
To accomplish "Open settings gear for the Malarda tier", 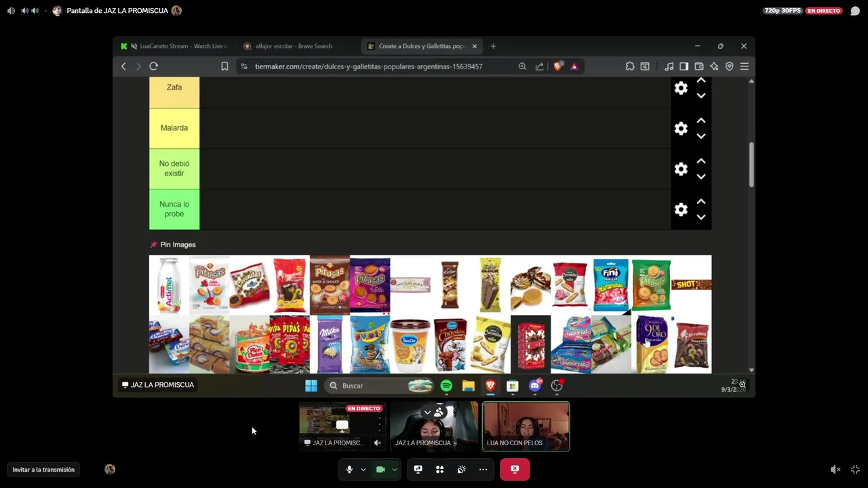I will 681,129.
